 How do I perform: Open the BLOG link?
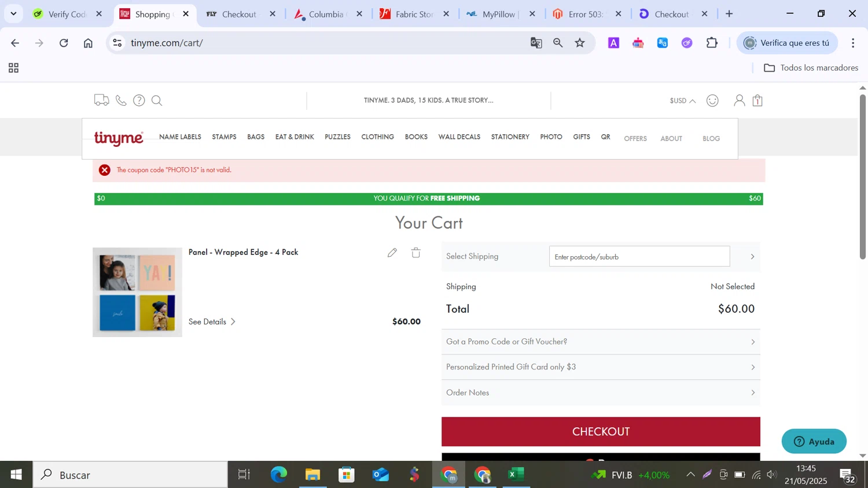tap(711, 139)
